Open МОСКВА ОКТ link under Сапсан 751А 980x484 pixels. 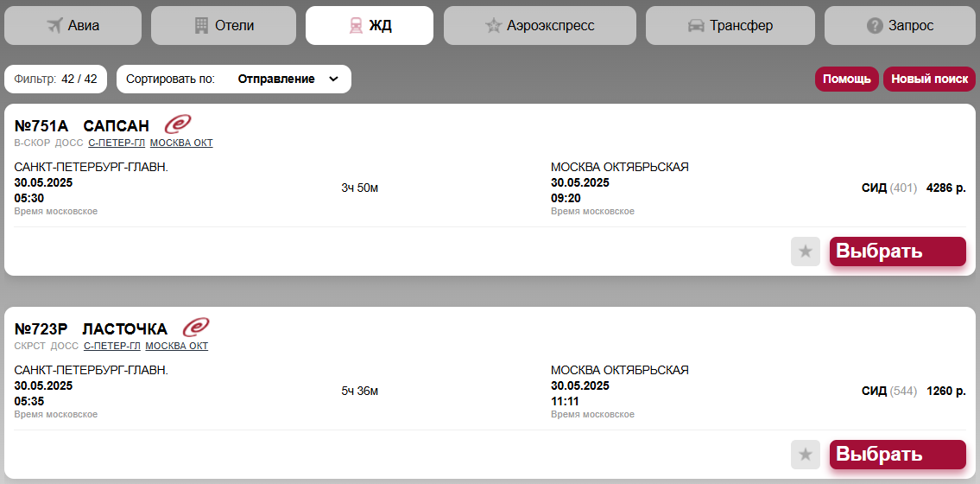click(181, 143)
